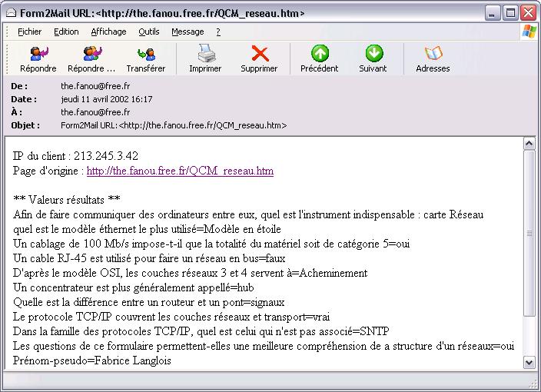Screen dimensions: 541x392
Task: Open the Fichier menu
Action: click(x=30, y=32)
